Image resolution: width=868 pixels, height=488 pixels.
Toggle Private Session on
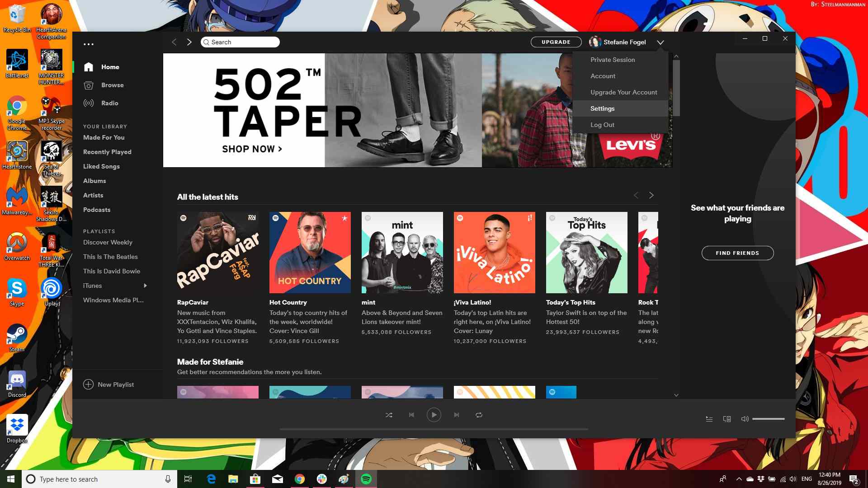click(x=612, y=59)
